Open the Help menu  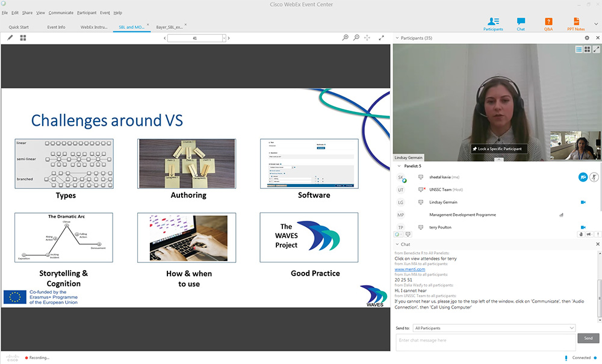click(x=118, y=13)
